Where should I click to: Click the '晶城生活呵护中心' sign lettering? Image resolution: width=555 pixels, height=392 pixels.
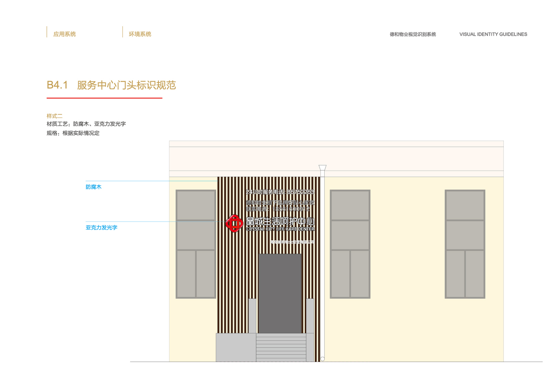click(x=280, y=222)
